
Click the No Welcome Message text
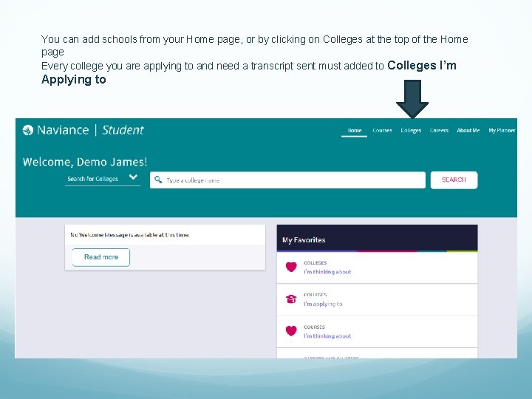[130, 235]
